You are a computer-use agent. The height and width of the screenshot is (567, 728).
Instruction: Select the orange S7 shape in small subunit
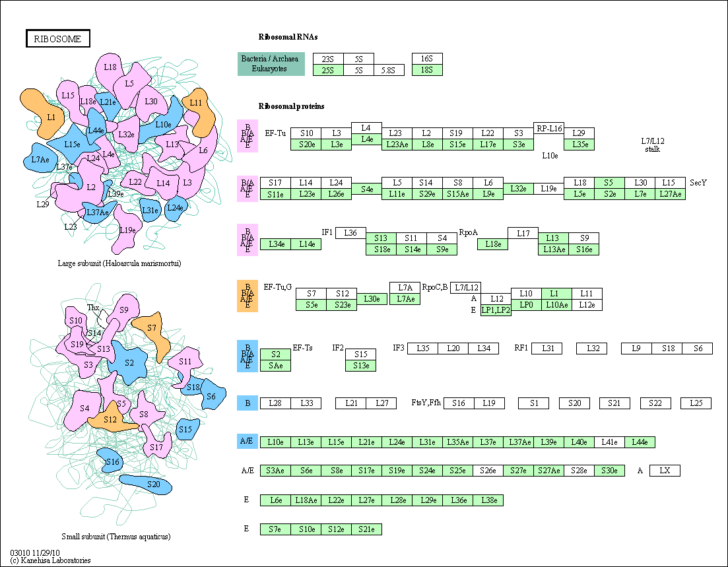[x=152, y=329]
